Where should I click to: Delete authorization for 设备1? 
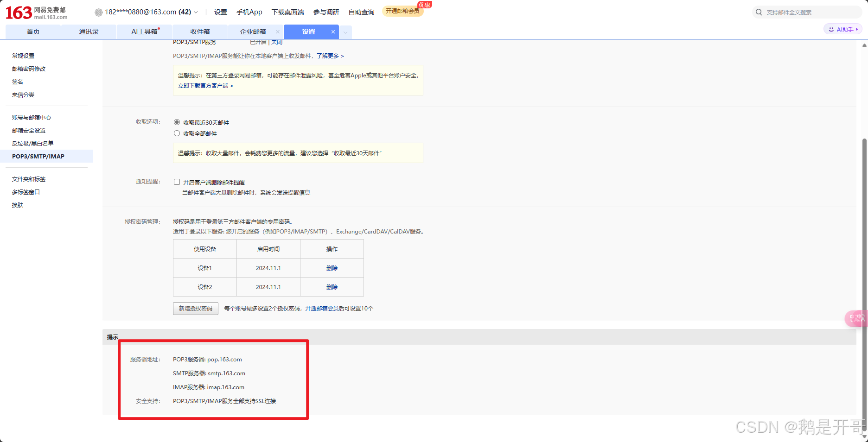click(332, 268)
